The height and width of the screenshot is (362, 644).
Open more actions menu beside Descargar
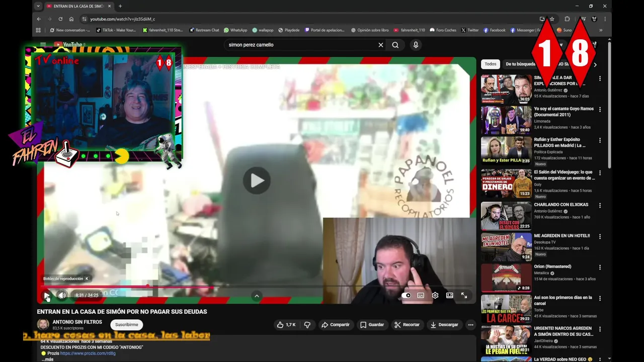470,325
